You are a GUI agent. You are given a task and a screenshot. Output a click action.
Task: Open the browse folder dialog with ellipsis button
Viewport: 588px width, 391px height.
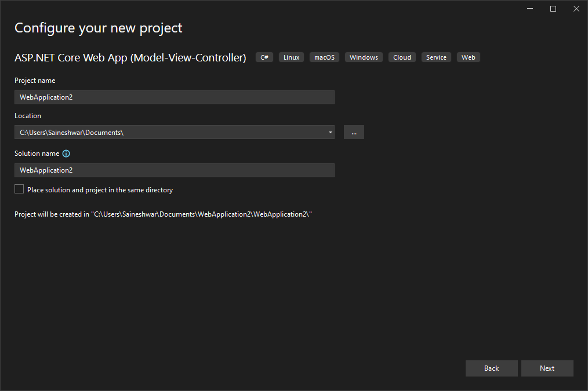[354, 132]
